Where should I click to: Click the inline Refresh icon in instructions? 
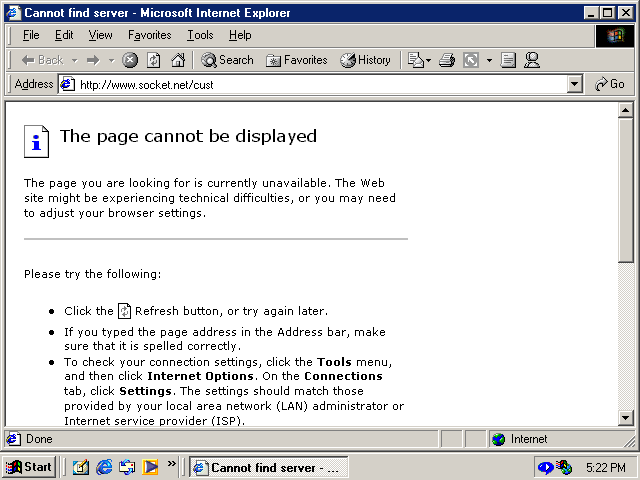click(x=124, y=311)
